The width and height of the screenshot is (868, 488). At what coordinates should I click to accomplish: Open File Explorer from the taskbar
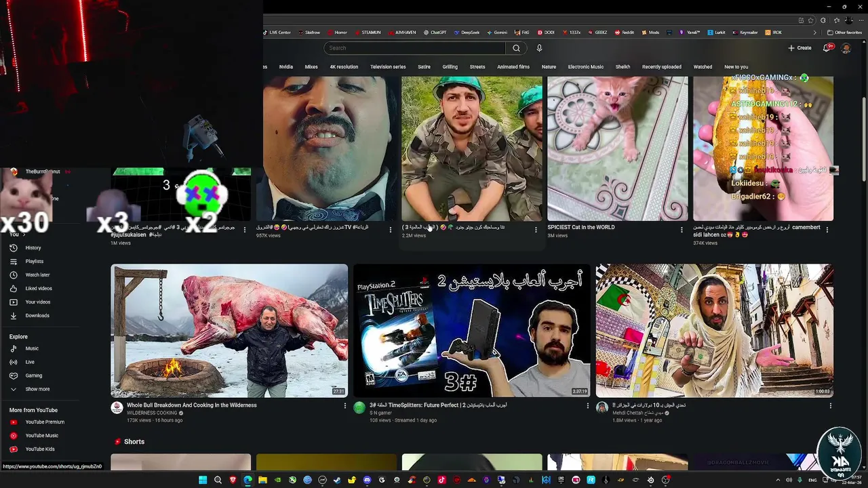(262, 480)
